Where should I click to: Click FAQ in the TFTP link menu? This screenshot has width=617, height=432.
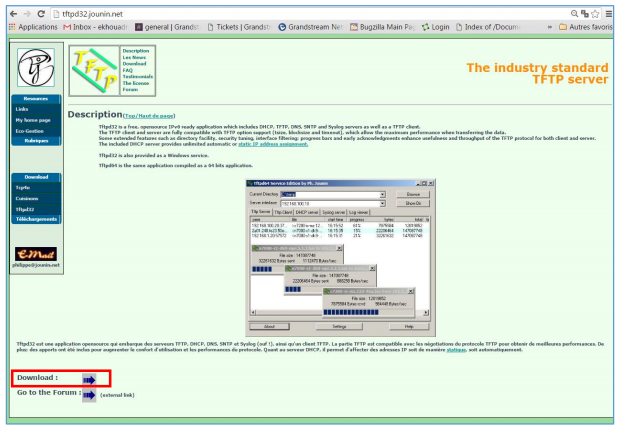pyautogui.click(x=127, y=70)
